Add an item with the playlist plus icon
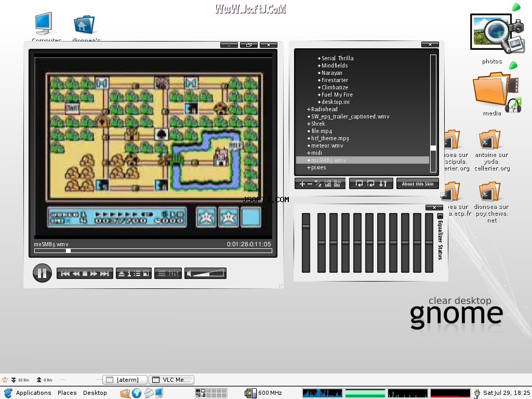The image size is (532, 399). [302, 184]
